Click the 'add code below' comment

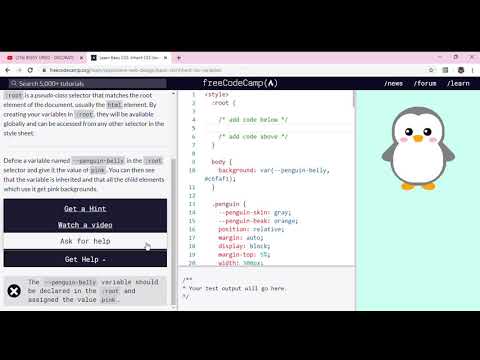(253, 120)
